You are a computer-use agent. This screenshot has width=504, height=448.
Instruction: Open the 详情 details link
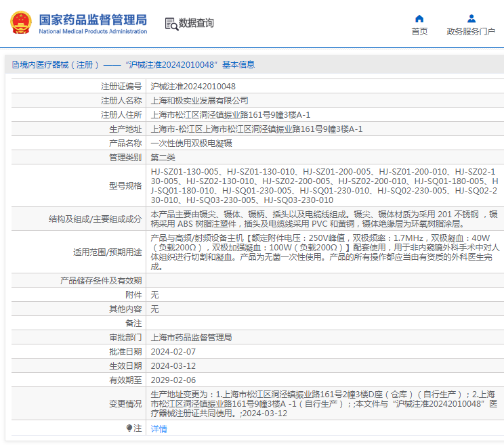(x=159, y=429)
